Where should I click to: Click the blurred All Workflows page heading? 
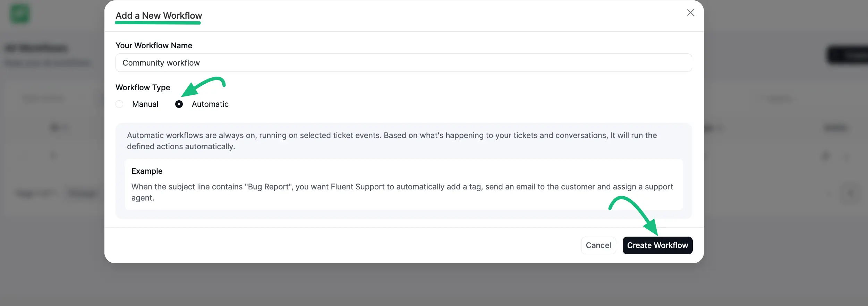click(x=37, y=48)
